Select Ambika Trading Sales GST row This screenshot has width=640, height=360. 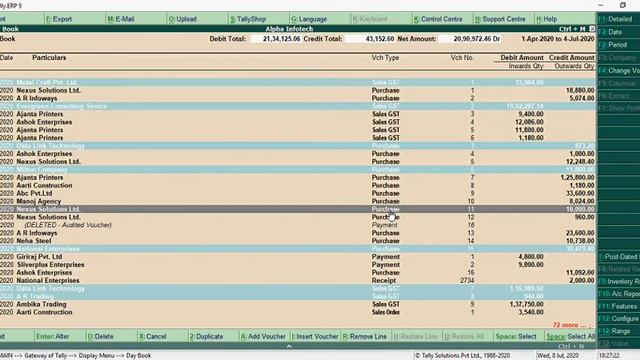(x=298, y=304)
